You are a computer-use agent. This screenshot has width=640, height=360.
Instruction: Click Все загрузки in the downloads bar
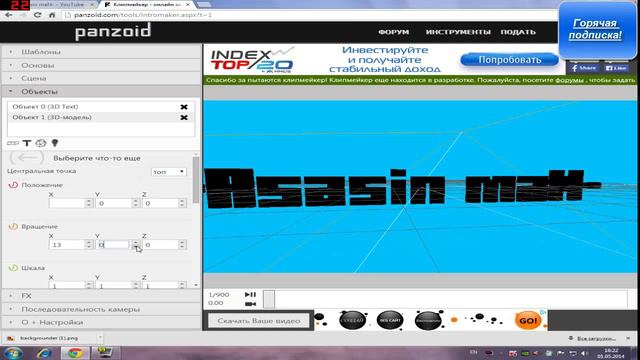click(x=592, y=338)
